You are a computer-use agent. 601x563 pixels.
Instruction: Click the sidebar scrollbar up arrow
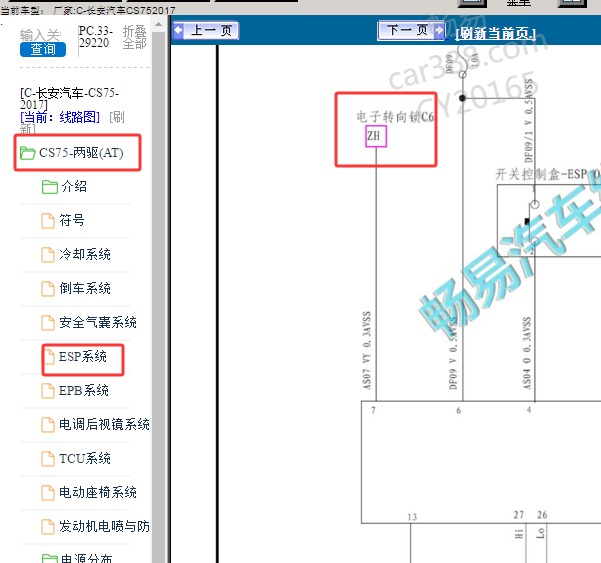[159, 25]
